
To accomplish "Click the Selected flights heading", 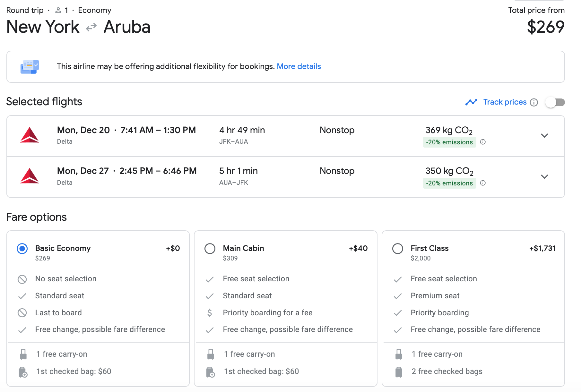I will [44, 102].
